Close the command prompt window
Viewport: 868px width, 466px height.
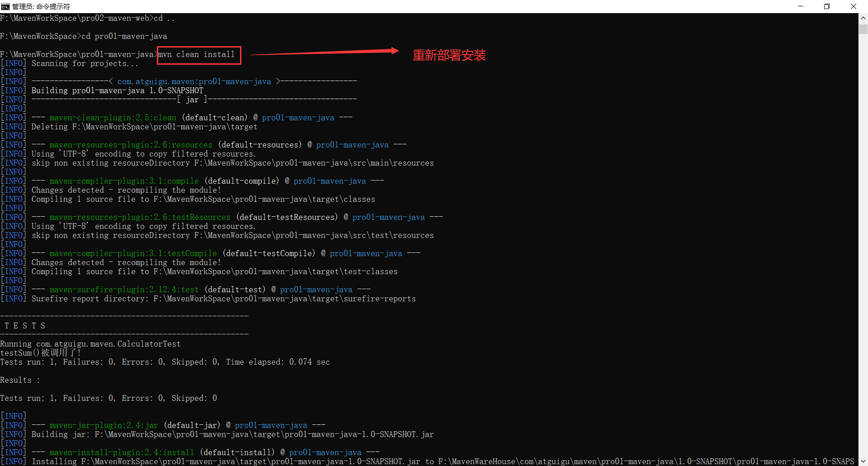coord(854,6)
